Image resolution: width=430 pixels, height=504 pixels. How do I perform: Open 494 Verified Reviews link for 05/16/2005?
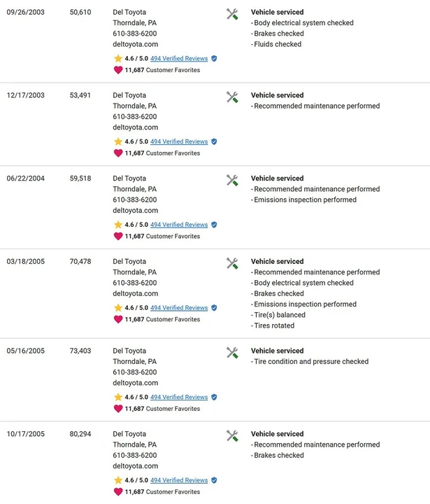179,398
